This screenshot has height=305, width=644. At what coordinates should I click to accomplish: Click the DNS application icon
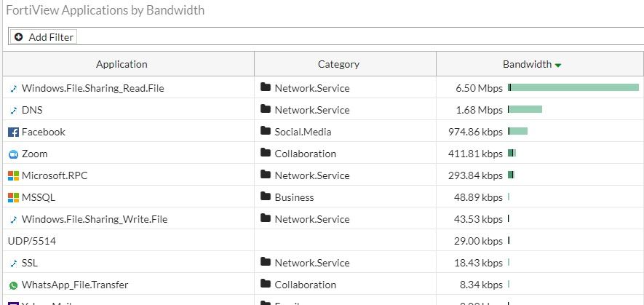13,110
